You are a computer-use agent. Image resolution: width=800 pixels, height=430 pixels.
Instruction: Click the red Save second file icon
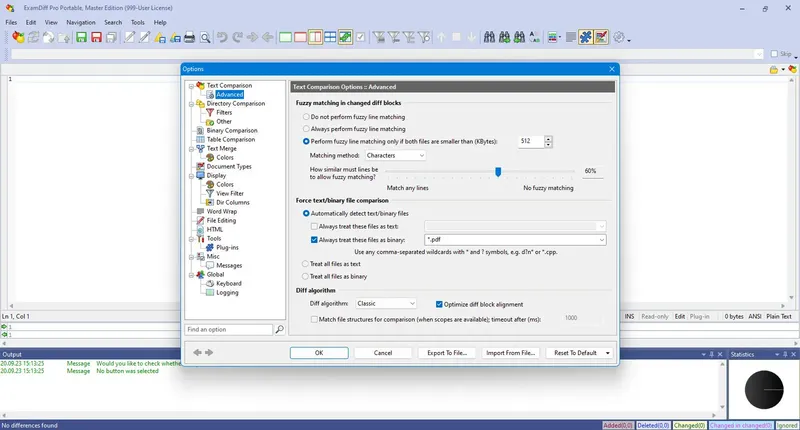(96, 37)
